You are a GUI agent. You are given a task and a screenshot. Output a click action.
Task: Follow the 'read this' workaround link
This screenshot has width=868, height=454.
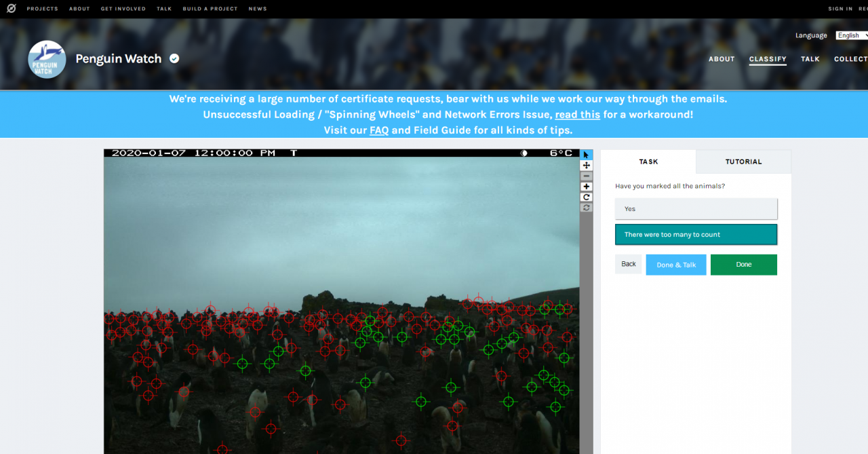click(x=578, y=115)
